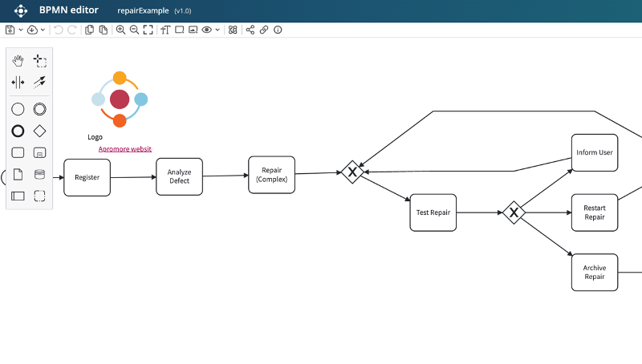642x364 pixels.
Task: Pick the gateway diamond in palette
Action: pyautogui.click(x=40, y=131)
